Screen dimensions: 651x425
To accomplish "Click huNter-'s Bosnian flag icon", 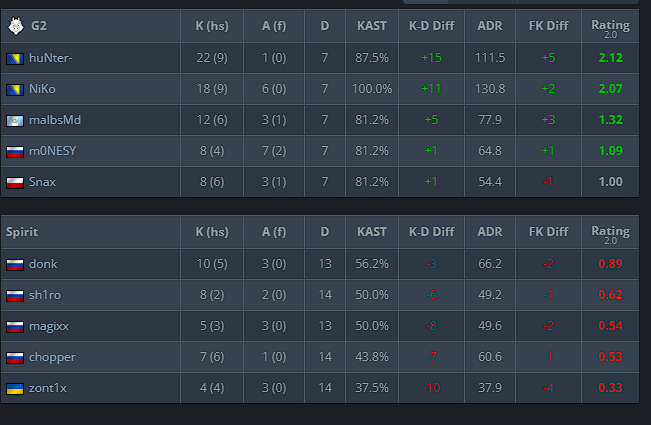I will pos(15,59).
